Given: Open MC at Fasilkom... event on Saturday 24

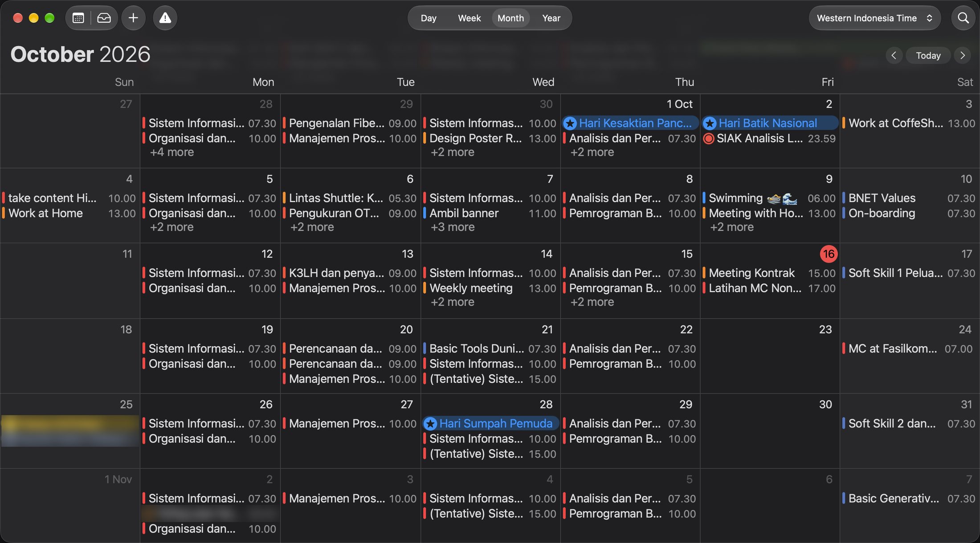Looking at the screenshot, I should click(x=909, y=349).
